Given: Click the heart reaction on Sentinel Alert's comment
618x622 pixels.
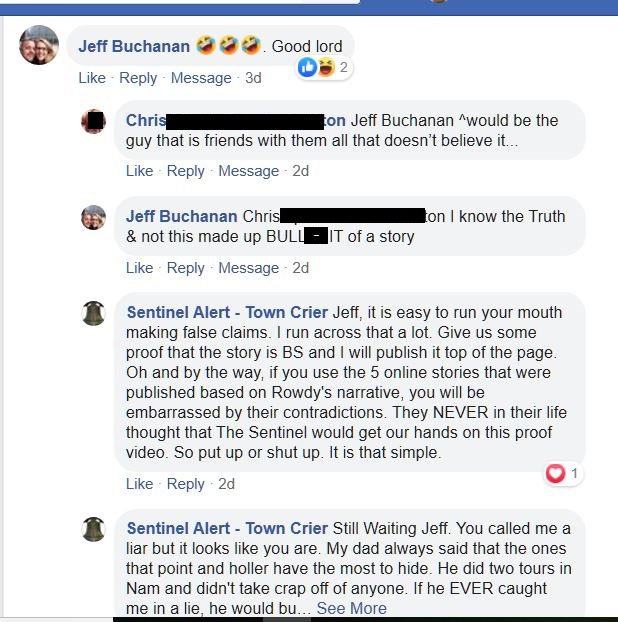Looking at the screenshot, I should coord(555,473).
